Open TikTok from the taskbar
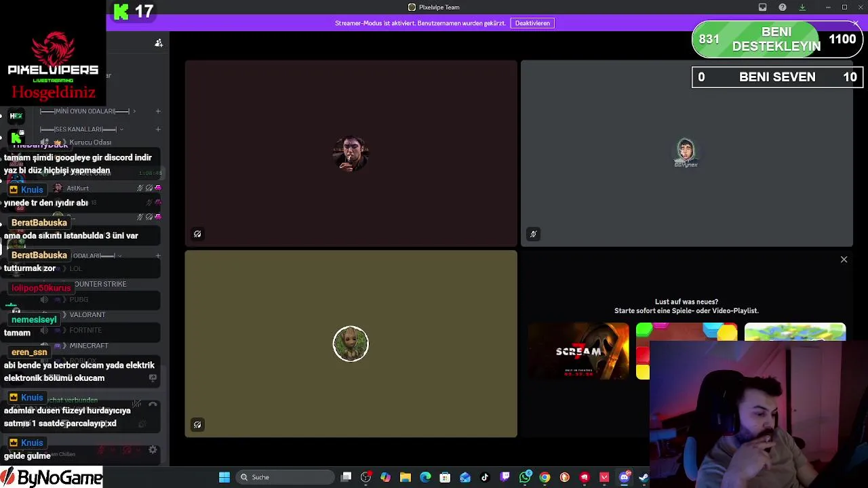 coord(485,477)
